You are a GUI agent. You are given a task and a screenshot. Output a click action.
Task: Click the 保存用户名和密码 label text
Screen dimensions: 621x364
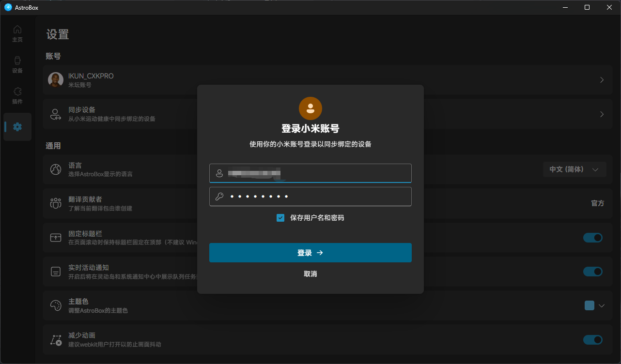click(x=317, y=218)
